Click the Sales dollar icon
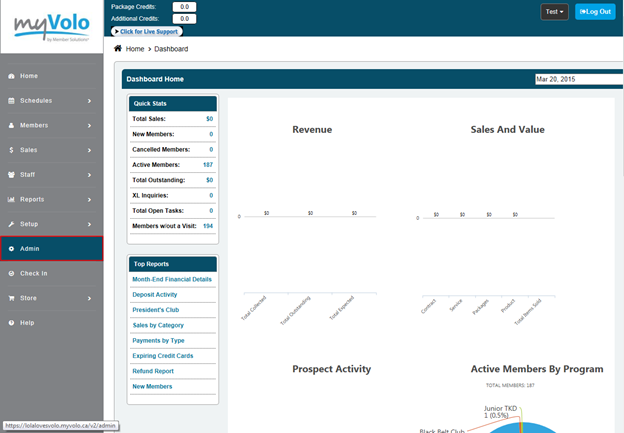This screenshot has height=433, width=624. tap(11, 150)
